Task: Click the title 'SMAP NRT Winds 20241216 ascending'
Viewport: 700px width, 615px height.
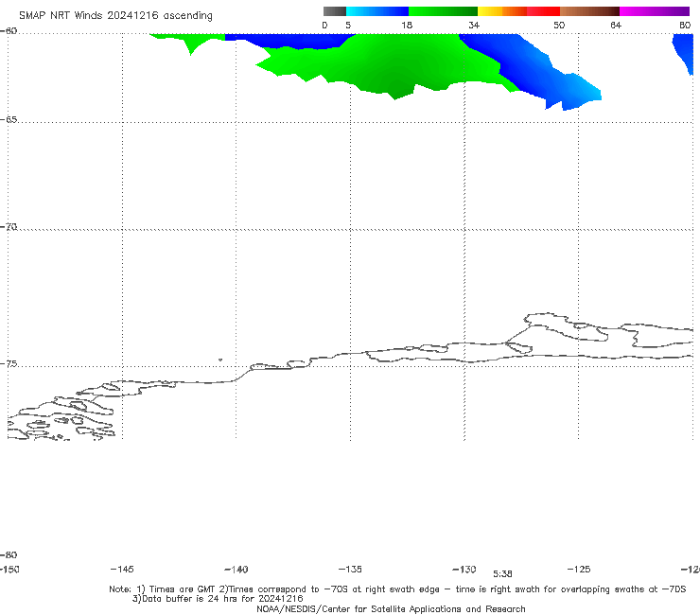Action: click(x=115, y=15)
